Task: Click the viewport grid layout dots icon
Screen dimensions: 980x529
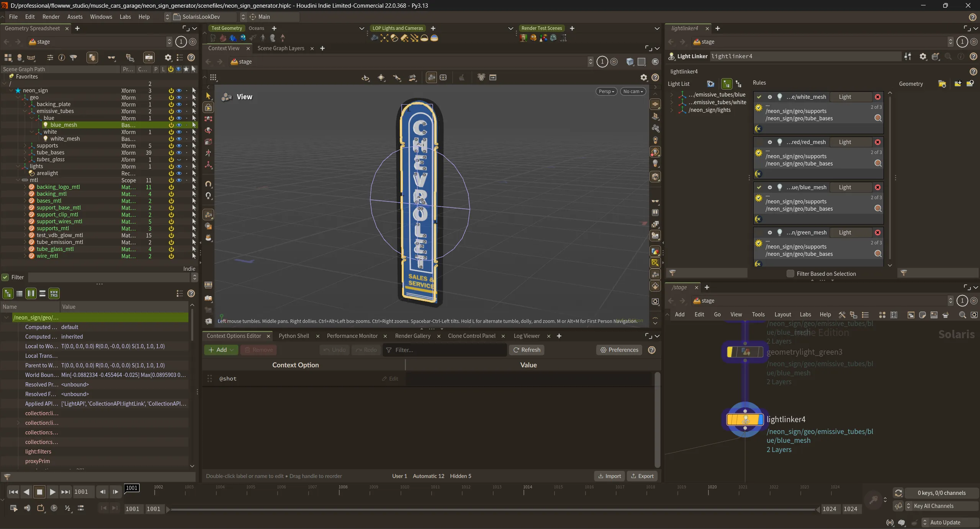Action: pos(213,78)
